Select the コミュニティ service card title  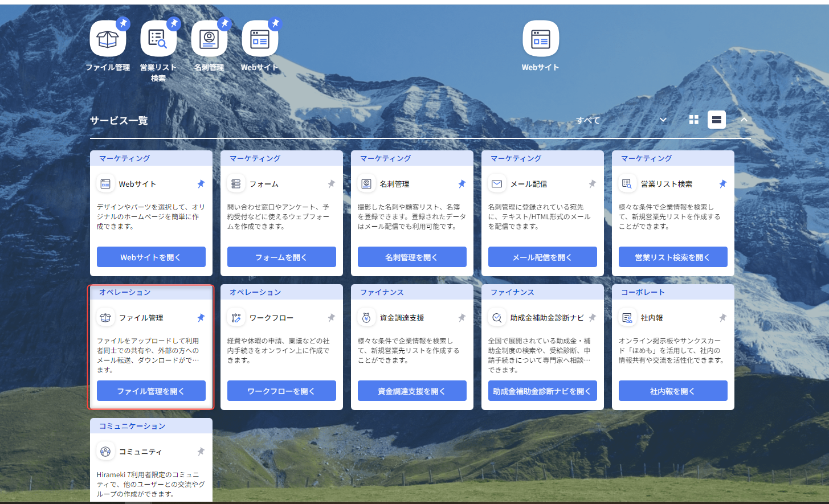point(140,452)
